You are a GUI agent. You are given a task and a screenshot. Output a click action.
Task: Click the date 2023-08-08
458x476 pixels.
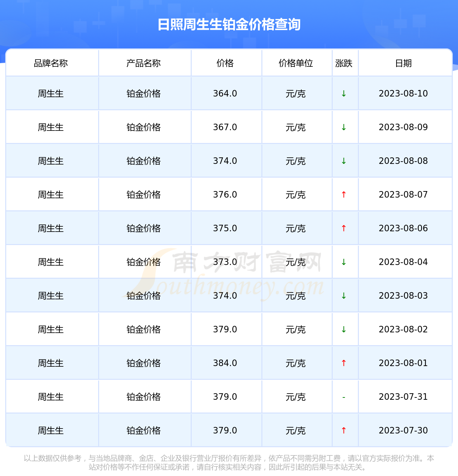click(x=403, y=161)
